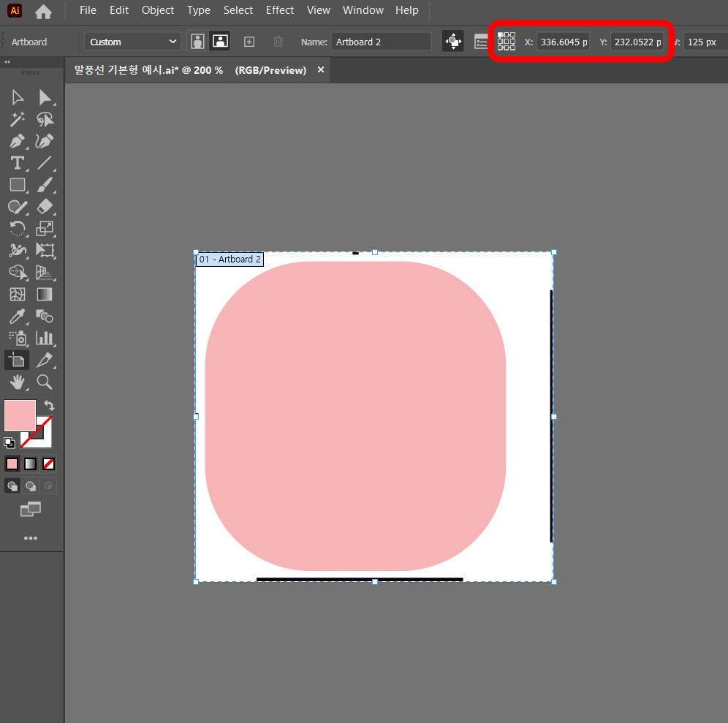Select the Shape Builder tool
The height and width of the screenshot is (723, 728).
tap(18, 272)
